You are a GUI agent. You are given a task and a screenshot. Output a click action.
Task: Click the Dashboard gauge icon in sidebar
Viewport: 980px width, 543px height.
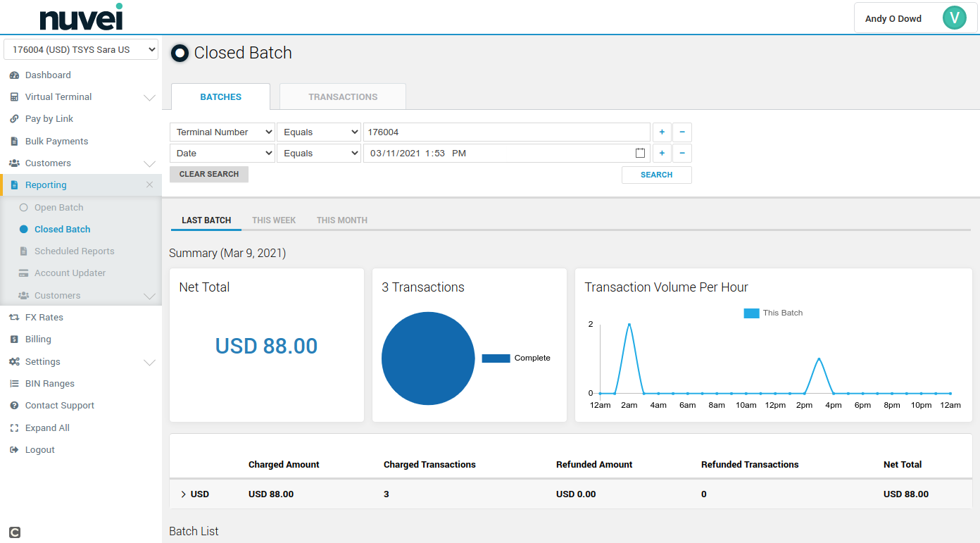[x=14, y=75]
